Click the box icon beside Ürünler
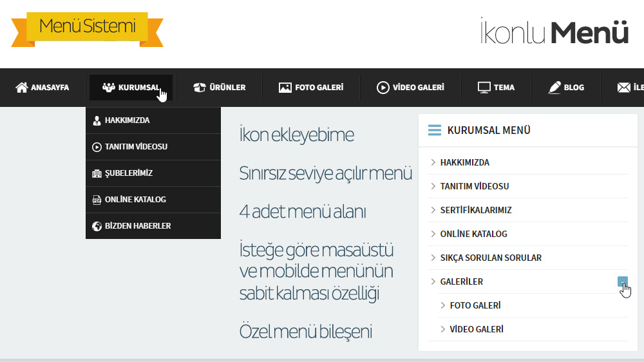Image resolution: width=644 pixels, height=362 pixels. (200, 88)
